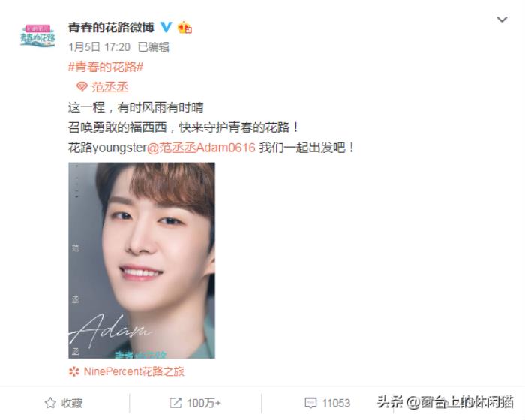The width and height of the screenshot is (525, 420).
Task: Enlarge the Adam poster thumbnail
Action: [x=142, y=260]
